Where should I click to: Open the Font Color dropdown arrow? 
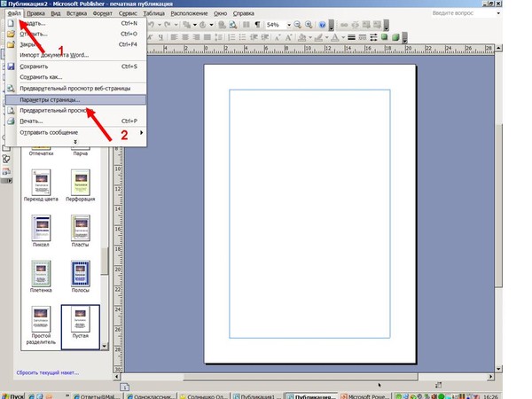pos(343,37)
